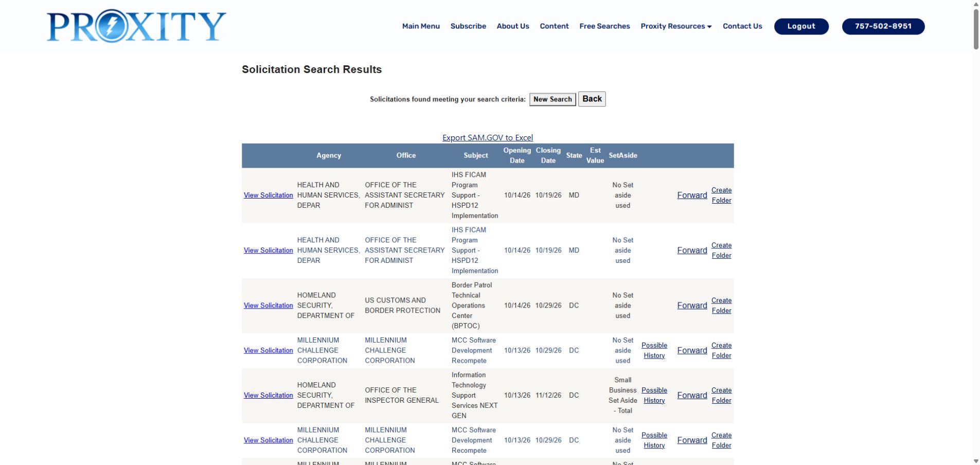Forward the Office of Inspector General solicitation
The height and width of the screenshot is (465, 980).
coord(692,396)
